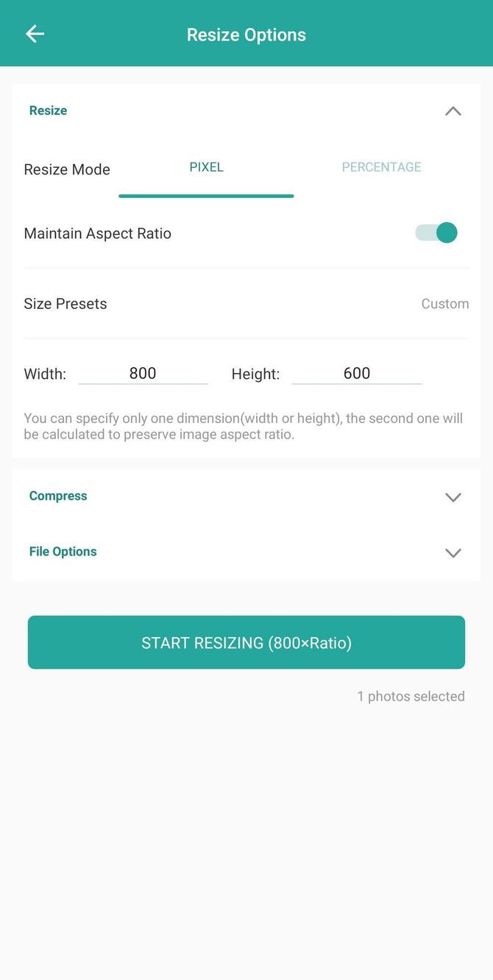Select the Height field showing 600
Image resolution: width=493 pixels, height=980 pixels.
tap(357, 373)
